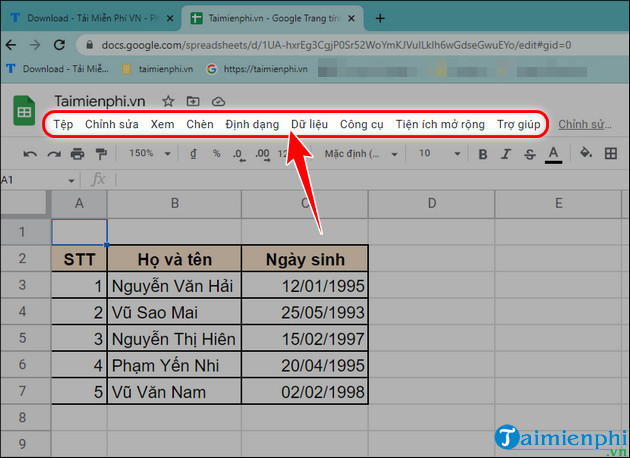Open the Chèn menu

[x=200, y=125]
